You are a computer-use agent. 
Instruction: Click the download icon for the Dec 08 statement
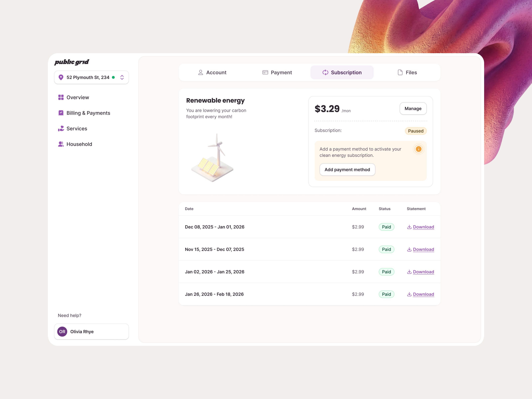tap(409, 227)
